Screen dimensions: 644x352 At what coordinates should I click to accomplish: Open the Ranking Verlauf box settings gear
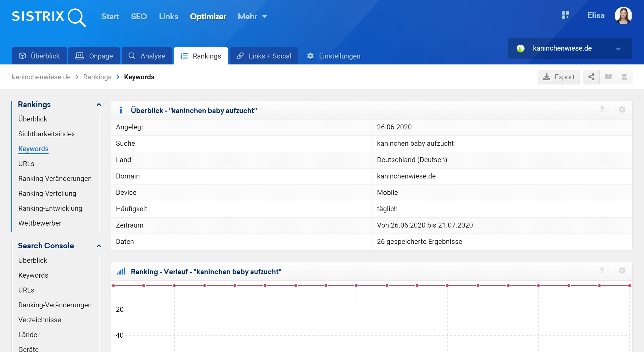622,271
